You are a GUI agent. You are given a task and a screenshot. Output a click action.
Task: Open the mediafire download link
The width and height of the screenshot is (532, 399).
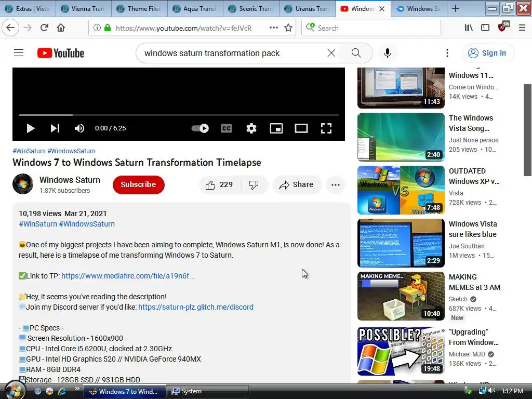128,276
